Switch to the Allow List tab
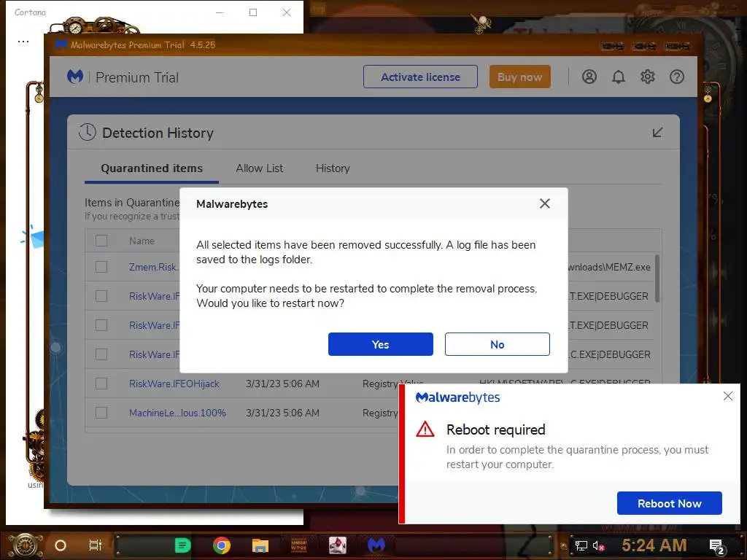Image resolution: width=747 pixels, height=560 pixels. [x=259, y=168]
